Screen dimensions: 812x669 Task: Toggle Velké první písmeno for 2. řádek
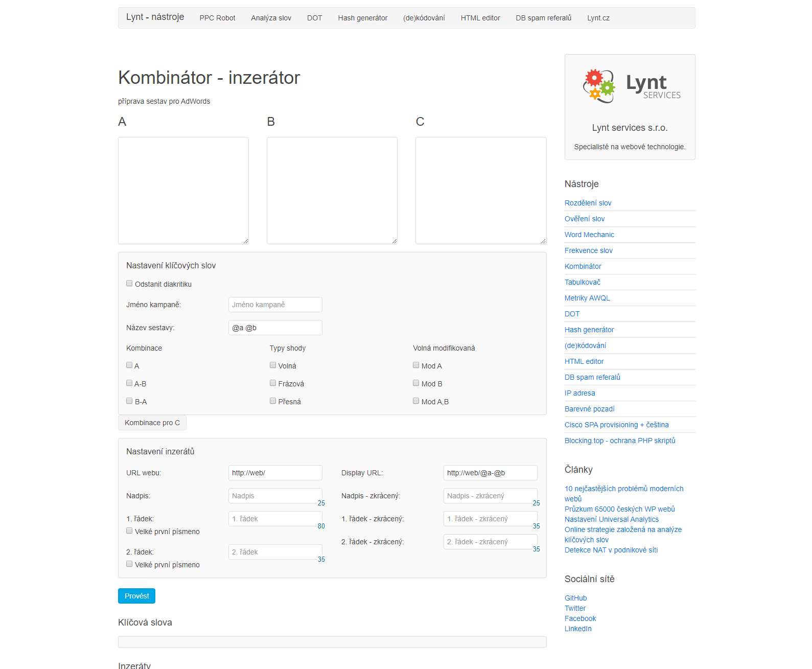pyautogui.click(x=129, y=564)
